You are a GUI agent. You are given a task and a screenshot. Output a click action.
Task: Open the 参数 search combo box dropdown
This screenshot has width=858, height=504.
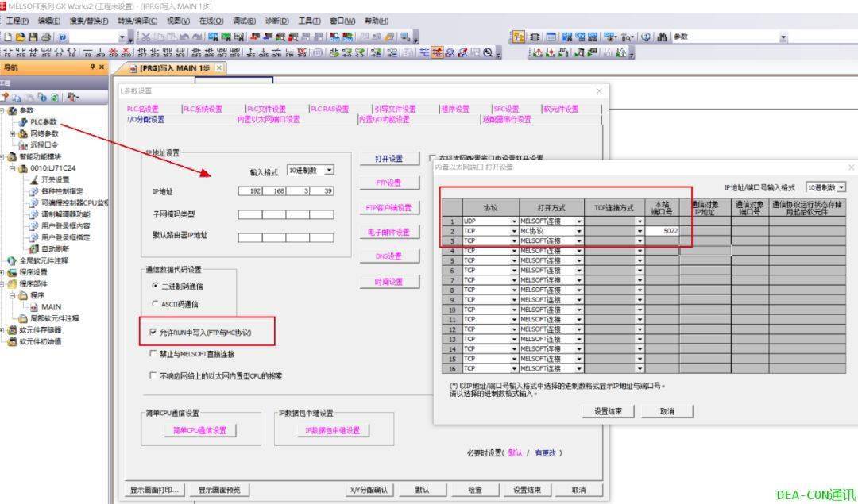[x=783, y=37]
